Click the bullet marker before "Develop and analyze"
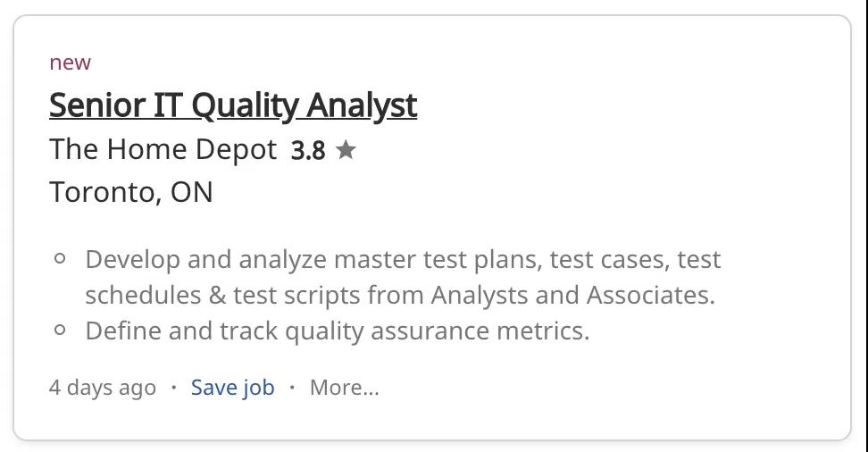Viewport: 868px width, 452px height. (x=61, y=258)
